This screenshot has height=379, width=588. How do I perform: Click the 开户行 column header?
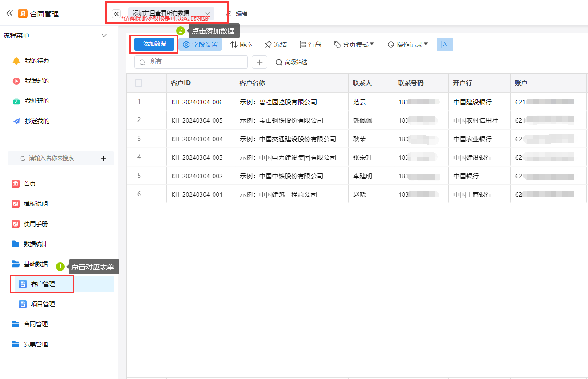(480, 83)
